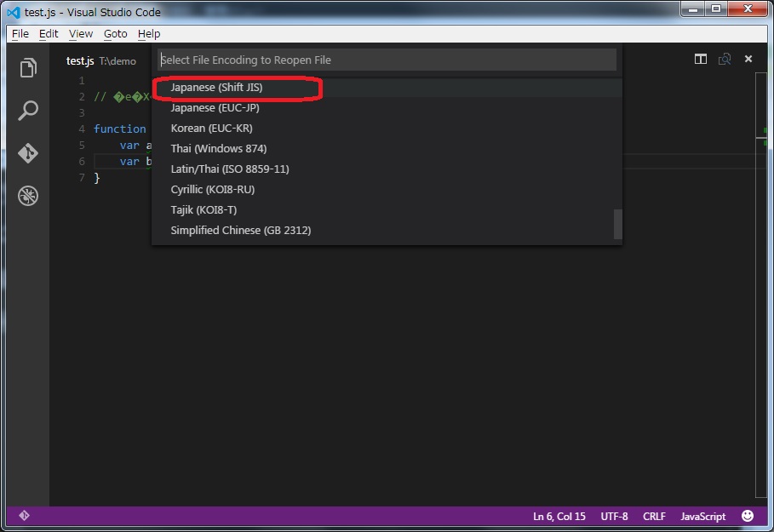Split the editor using the toolbar icon
774x532 pixels.
[x=700, y=59]
